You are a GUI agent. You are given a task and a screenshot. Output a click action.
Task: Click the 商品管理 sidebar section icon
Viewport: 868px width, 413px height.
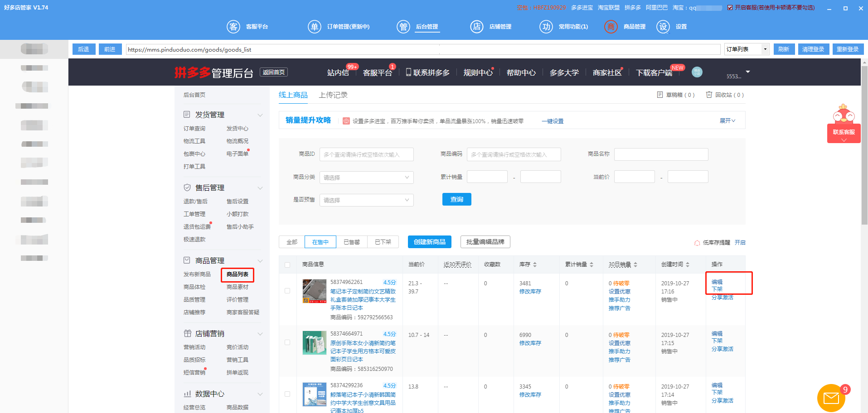click(x=187, y=260)
